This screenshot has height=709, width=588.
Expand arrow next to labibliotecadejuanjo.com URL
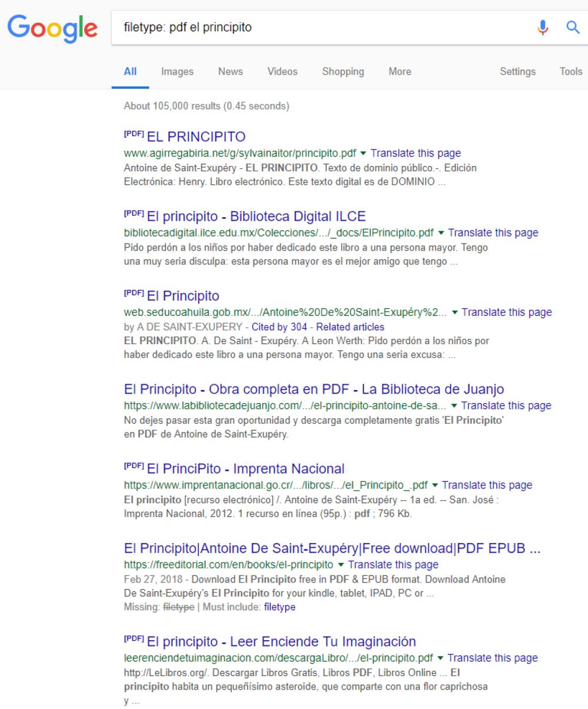455,405
